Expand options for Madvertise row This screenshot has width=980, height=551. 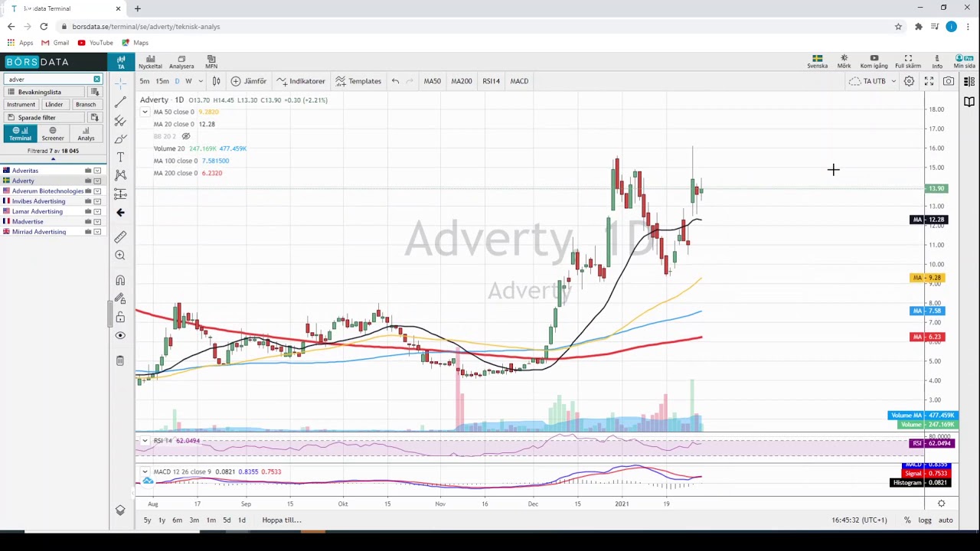[x=97, y=221]
